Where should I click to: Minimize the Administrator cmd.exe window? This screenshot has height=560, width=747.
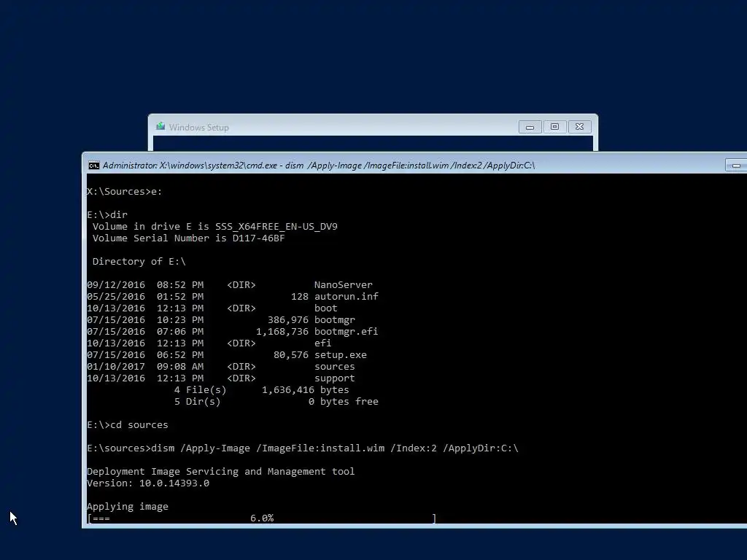coord(736,166)
